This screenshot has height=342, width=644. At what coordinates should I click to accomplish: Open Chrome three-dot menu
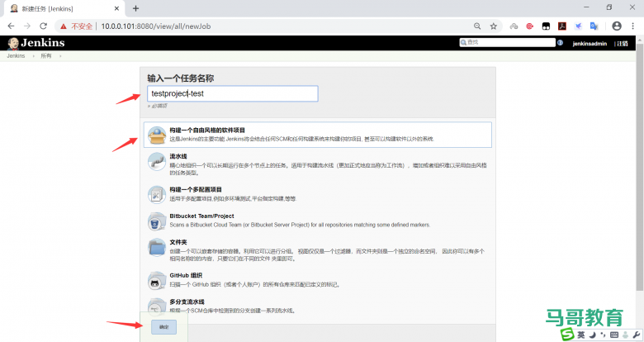[632, 26]
